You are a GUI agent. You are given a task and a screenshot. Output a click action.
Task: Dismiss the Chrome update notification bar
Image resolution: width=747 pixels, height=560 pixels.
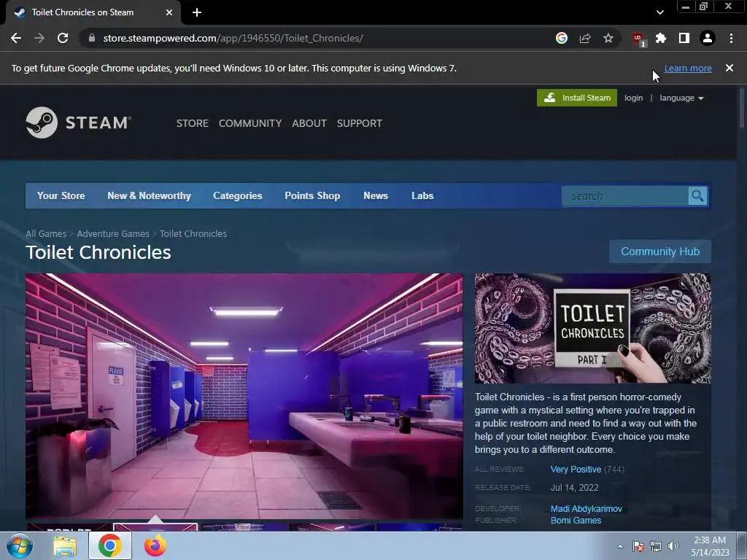729,68
